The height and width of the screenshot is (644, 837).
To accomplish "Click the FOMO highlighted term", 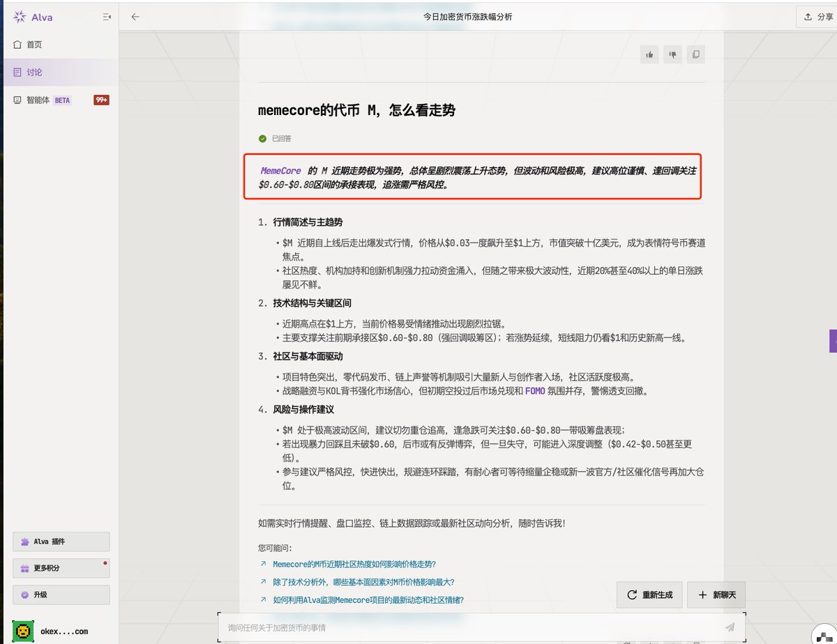I will pos(535,391).
